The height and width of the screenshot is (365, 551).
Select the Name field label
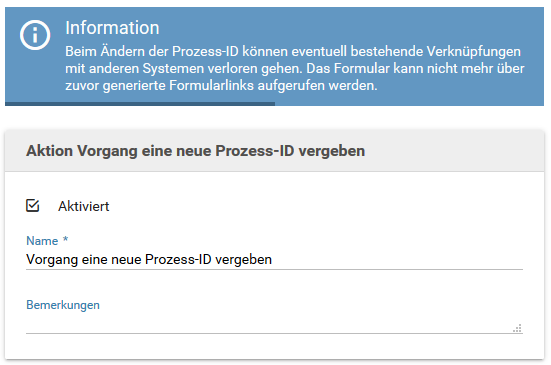[42, 241]
